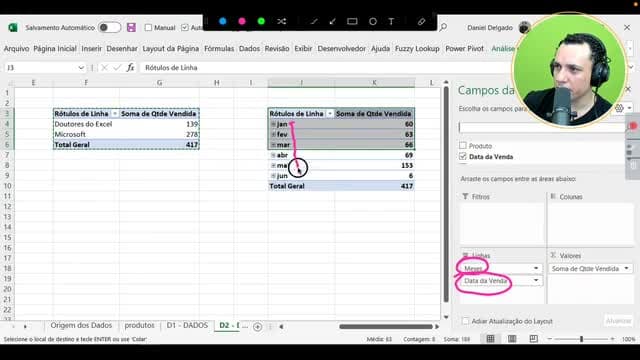Add a new sheet with plus icon
Screen dimensions: 640x360
click(x=258, y=326)
